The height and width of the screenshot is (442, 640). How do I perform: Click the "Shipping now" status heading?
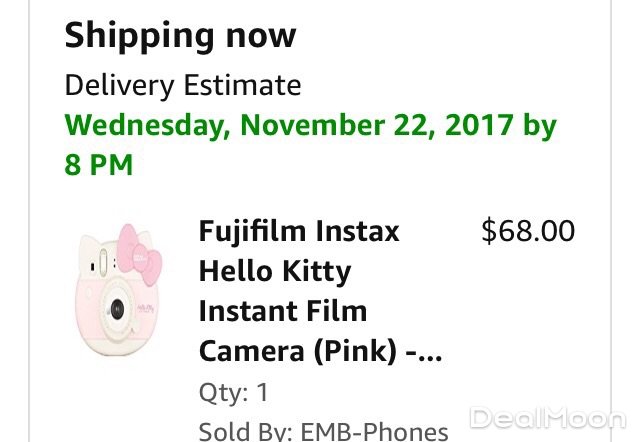coord(180,37)
